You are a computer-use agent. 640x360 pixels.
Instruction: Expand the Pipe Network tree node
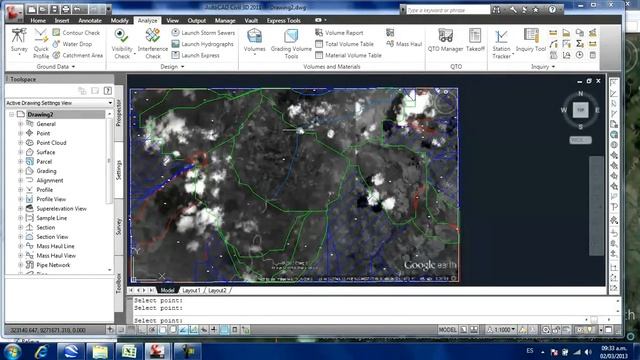click(20, 265)
